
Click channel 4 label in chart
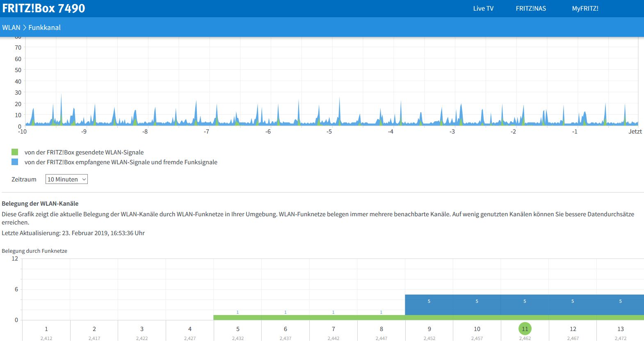(190, 329)
